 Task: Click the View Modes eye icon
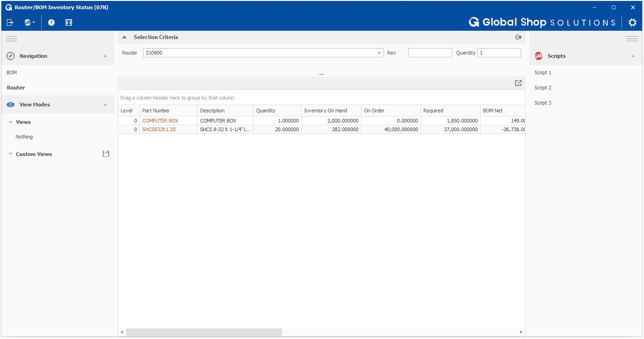[x=11, y=105]
